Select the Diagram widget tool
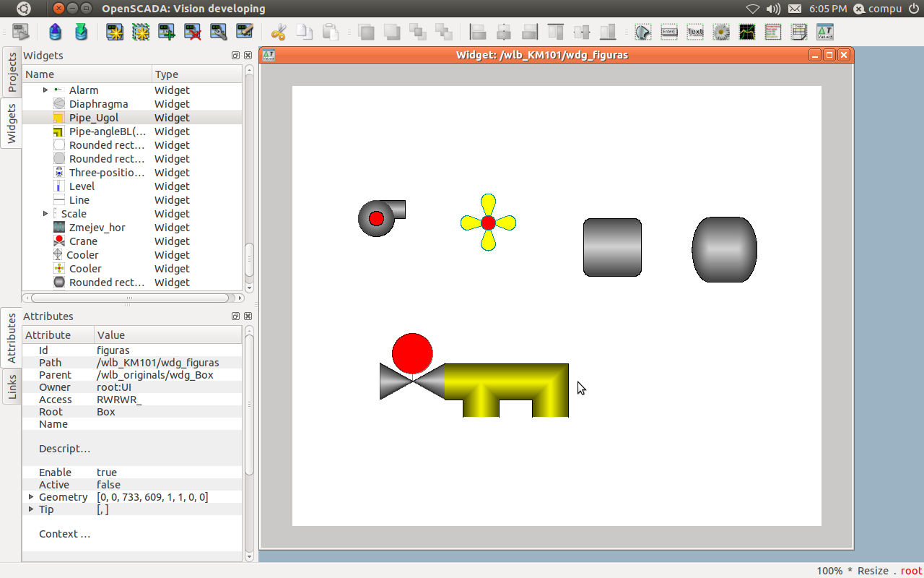Image resolution: width=924 pixels, height=578 pixels. (746, 32)
